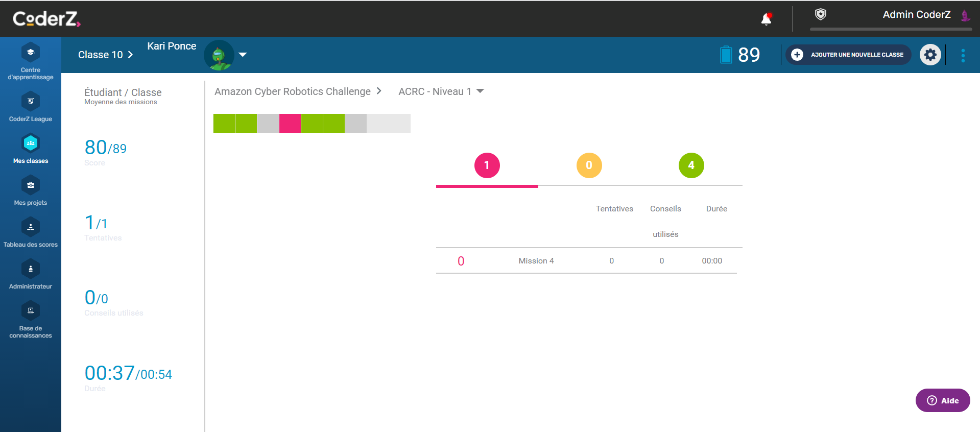Expand the ACRC - Niveau 1 dropdown
The width and height of the screenshot is (980, 432).
click(480, 91)
